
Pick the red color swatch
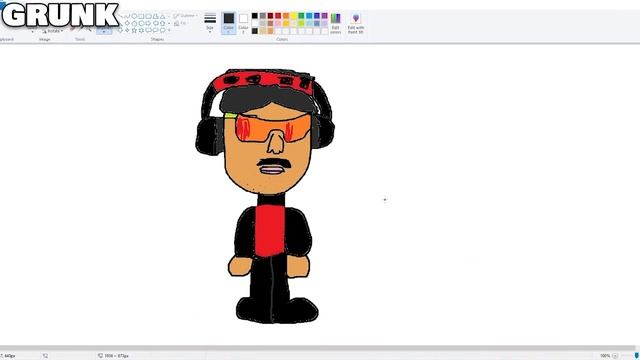pos(278,16)
